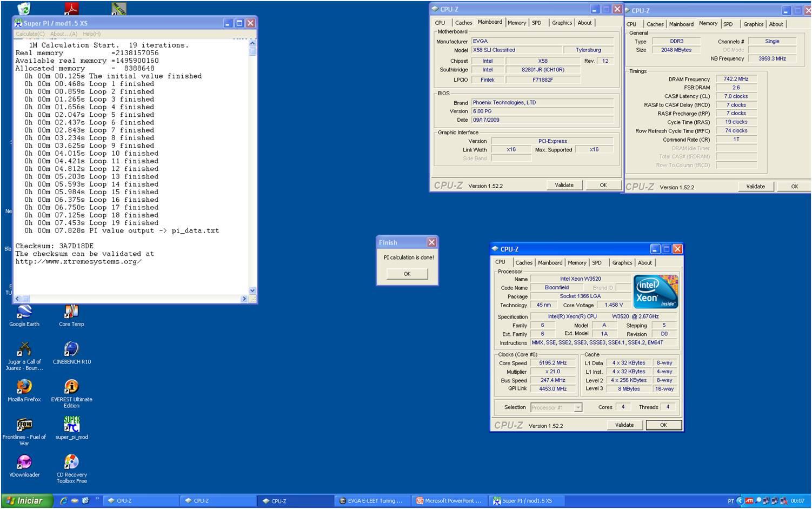The height and width of the screenshot is (509, 812).
Task: Click Super PI vertical scrollbar down arrow
Action: [252, 291]
